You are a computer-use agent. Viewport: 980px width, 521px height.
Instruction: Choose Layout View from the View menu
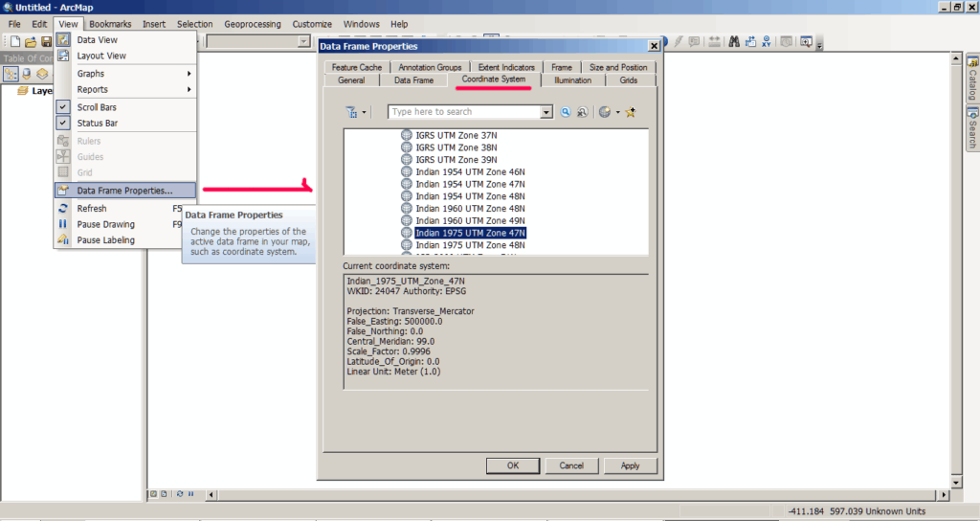[101, 56]
